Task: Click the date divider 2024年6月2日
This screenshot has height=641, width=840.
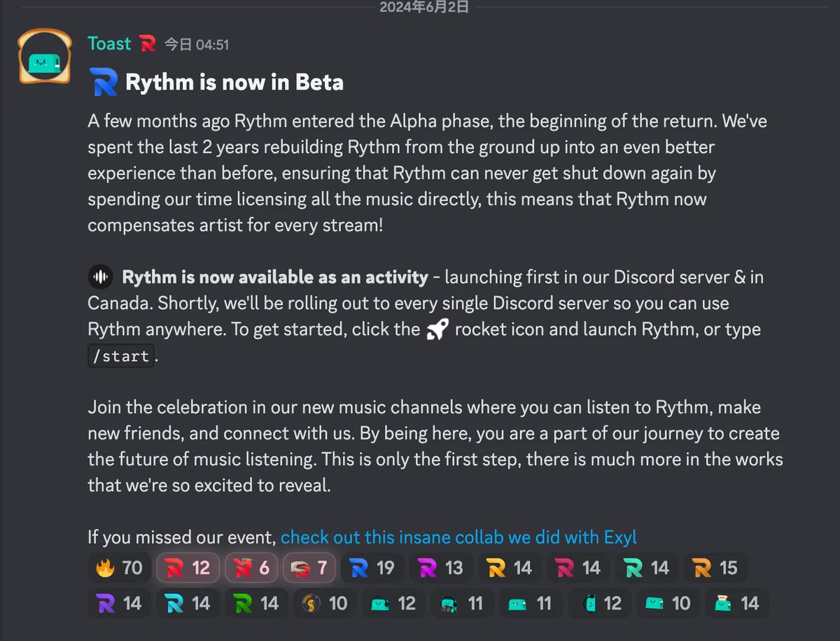Action: [423, 8]
